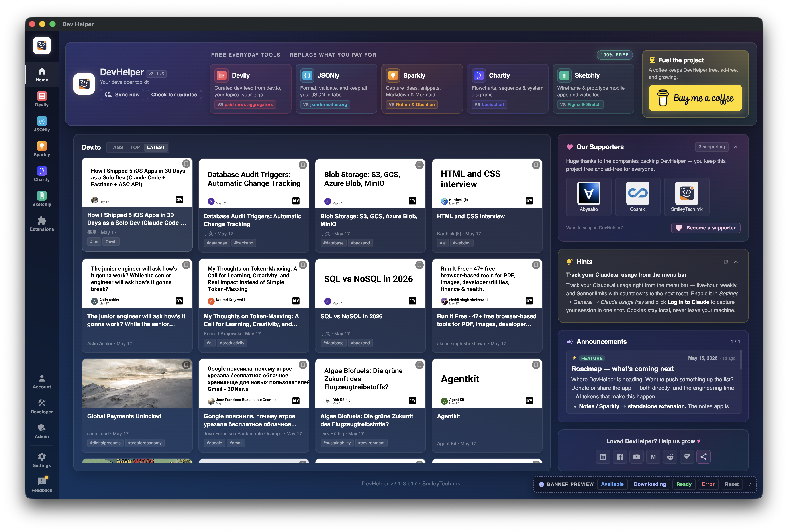Open the Home section in sidebar
Viewport: 788px width, 532px height.
(x=42, y=75)
